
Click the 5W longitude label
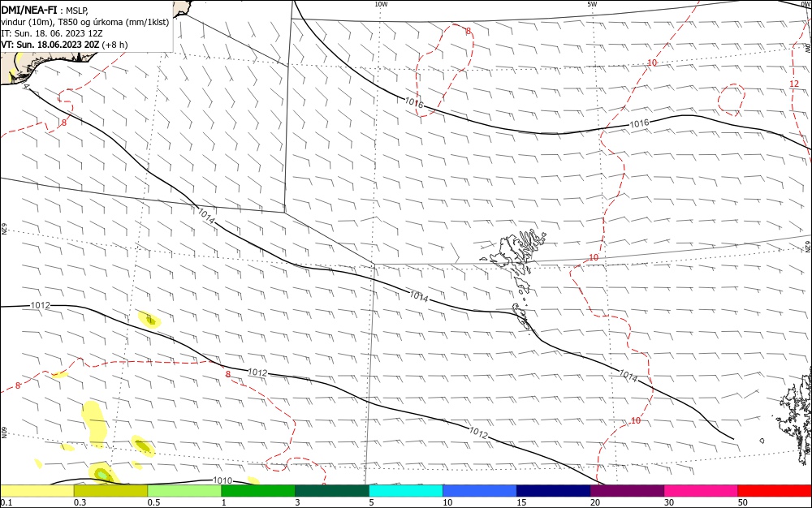[x=592, y=4]
